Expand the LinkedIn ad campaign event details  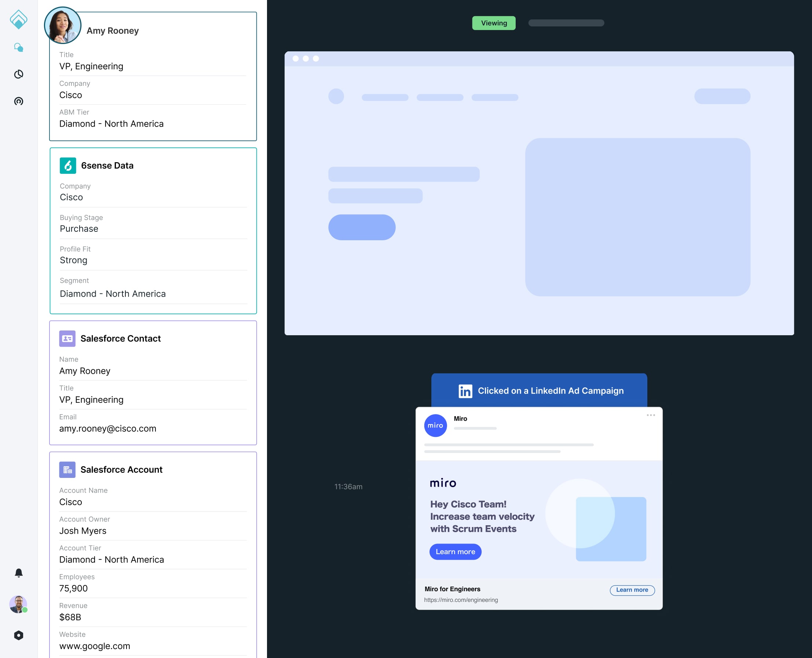[539, 391]
